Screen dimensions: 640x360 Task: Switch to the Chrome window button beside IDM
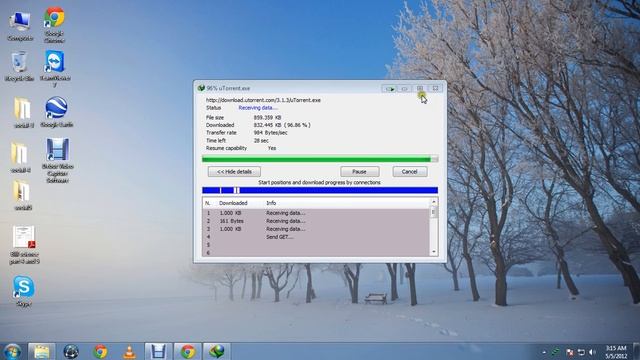click(188, 351)
